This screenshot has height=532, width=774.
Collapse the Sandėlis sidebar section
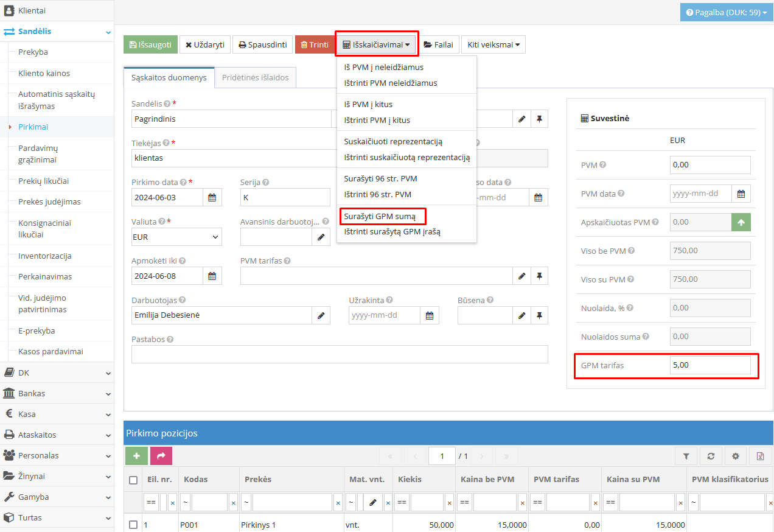tap(57, 31)
